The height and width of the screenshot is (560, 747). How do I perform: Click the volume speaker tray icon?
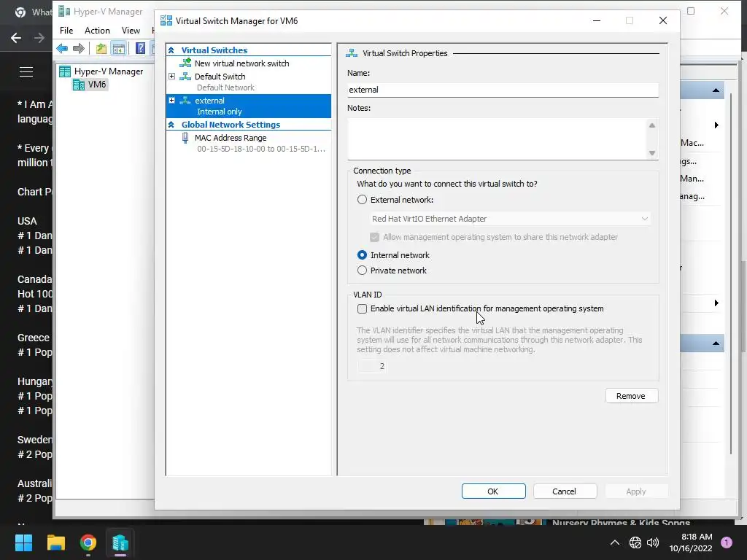(x=653, y=542)
